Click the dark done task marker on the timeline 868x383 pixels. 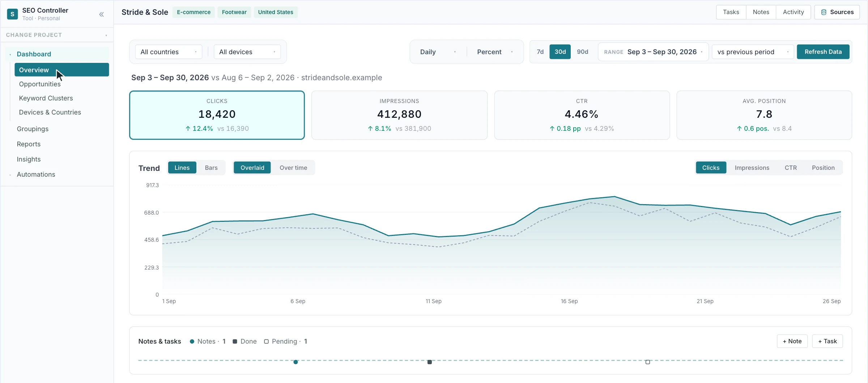(430, 362)
